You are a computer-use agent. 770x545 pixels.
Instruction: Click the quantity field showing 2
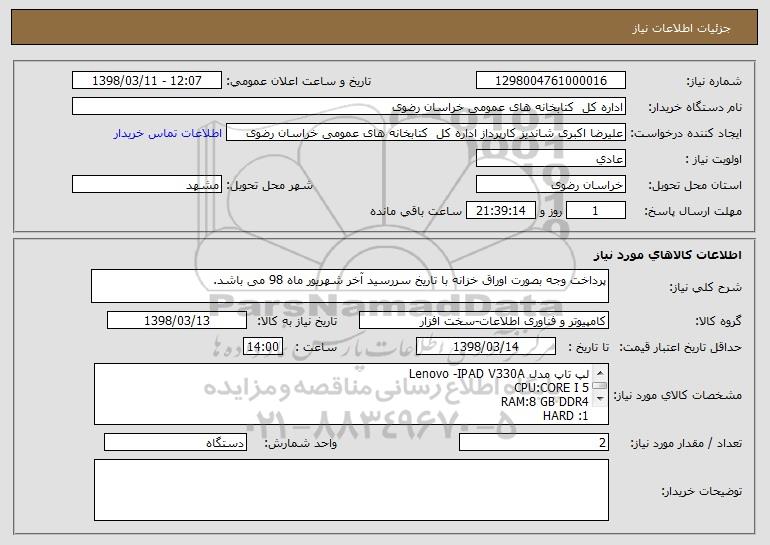(x=534, y=442)
